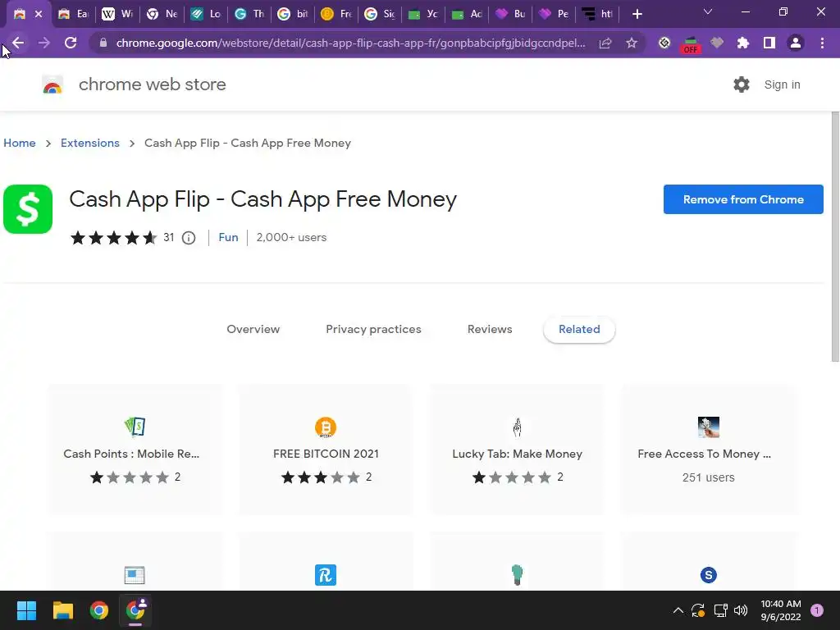Open the Fun category link
The width and height of the screenshot is (840, 630).
pos(228,237)
